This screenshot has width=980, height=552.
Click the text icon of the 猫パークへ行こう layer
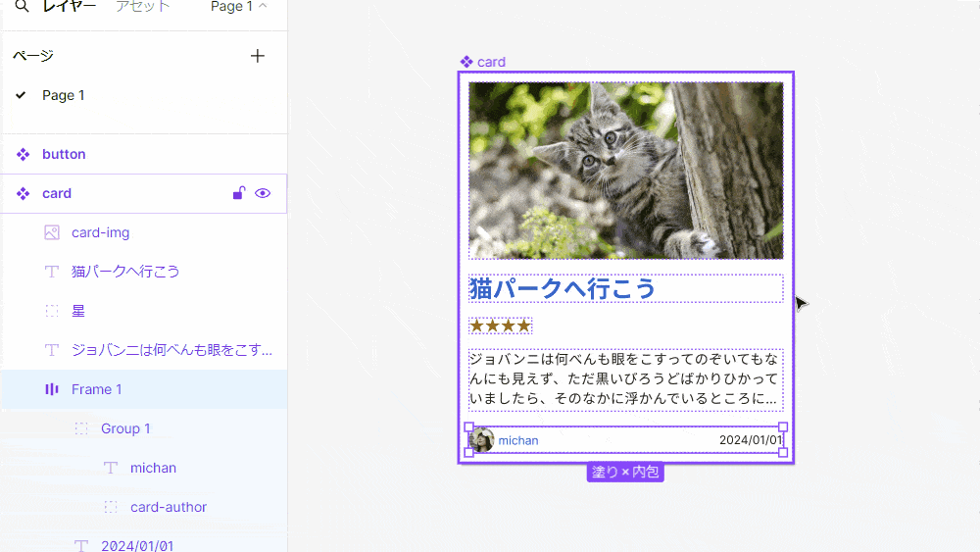point(52,272)
